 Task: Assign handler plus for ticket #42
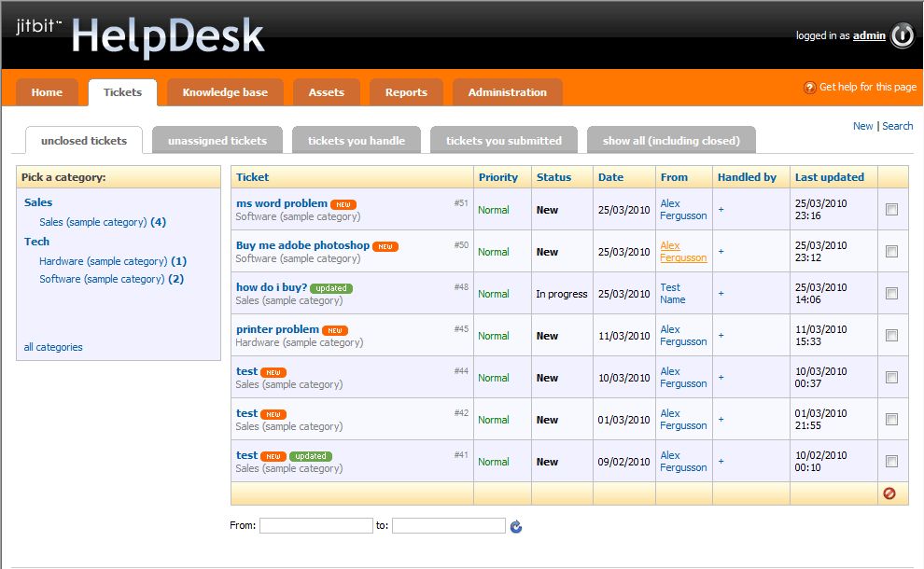[x=721, y=420]
